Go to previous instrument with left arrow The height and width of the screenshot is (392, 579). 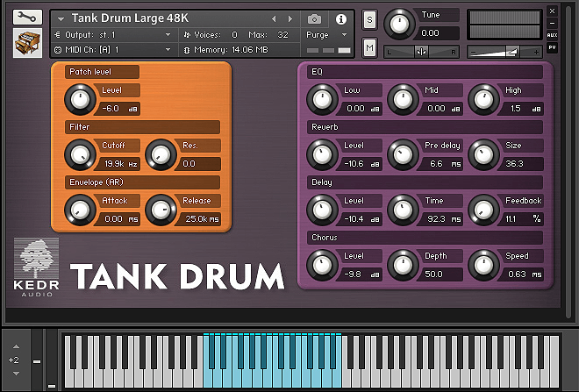[x=274, y=18]
